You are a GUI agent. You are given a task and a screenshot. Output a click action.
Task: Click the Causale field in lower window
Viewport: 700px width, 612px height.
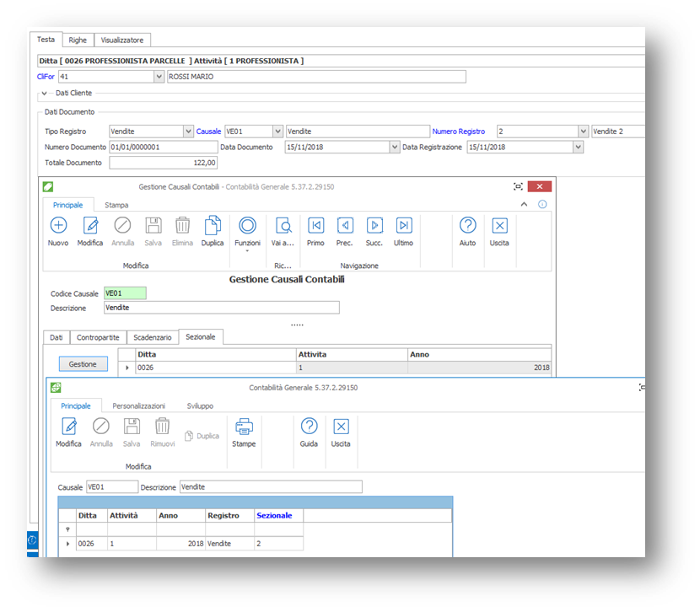click(x=112, y=487)
